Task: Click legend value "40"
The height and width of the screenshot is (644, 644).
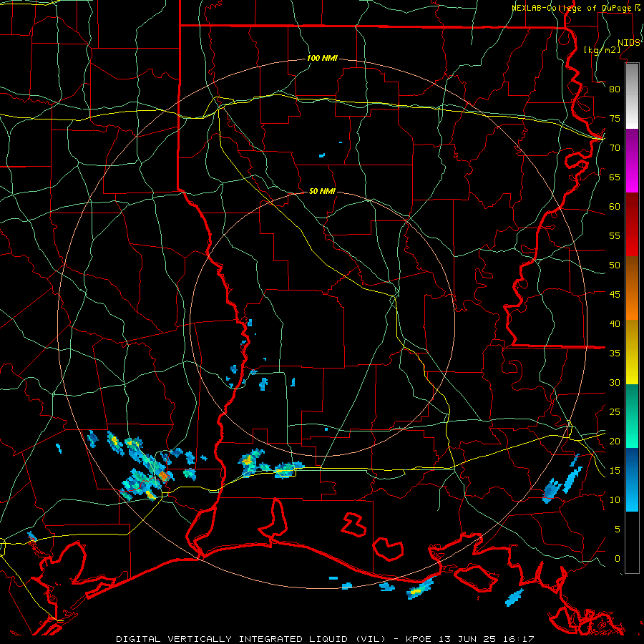Action: [615, 323]
